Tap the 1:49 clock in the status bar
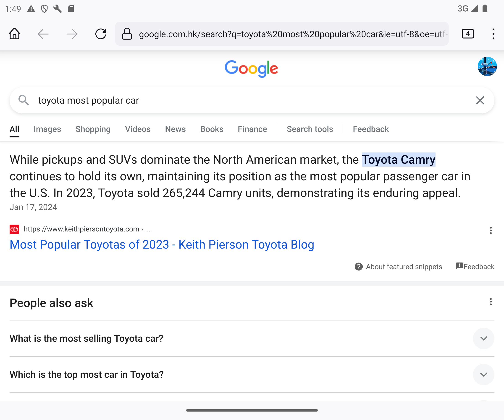 pyautogui.click(x=13, y=9)
